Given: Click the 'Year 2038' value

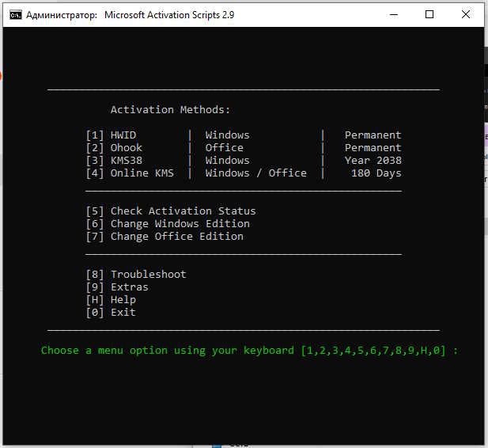Looking at the screenshot, I should click(373, 161).
